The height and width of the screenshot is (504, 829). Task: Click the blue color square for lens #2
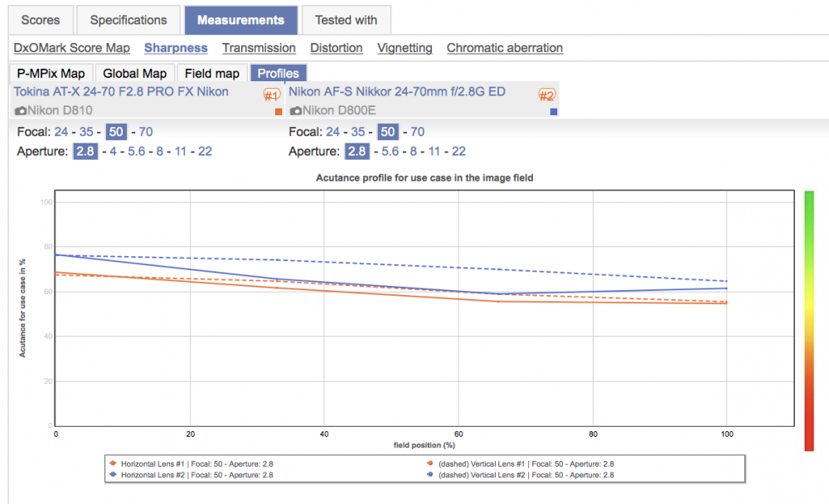[554, 112]
